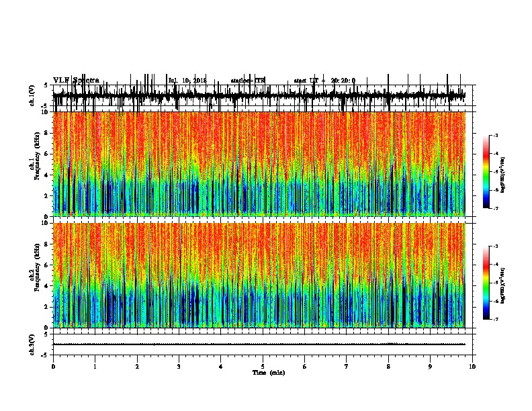Click the '5' tick of the ch.1(V) axis
The height and width of the screenshot is (411, 532).
[x=46, y=85]
